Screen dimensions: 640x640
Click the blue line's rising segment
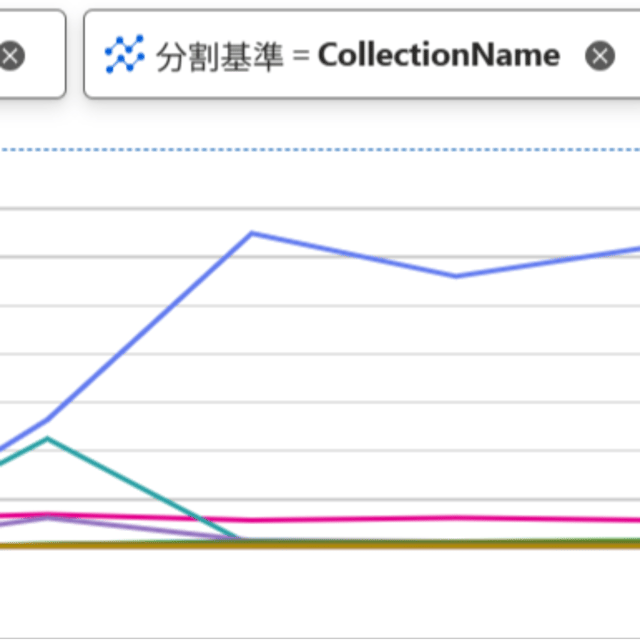150,327
